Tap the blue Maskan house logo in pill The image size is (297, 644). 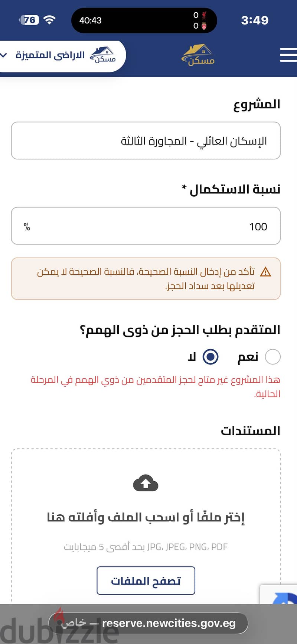click(103, 55)
